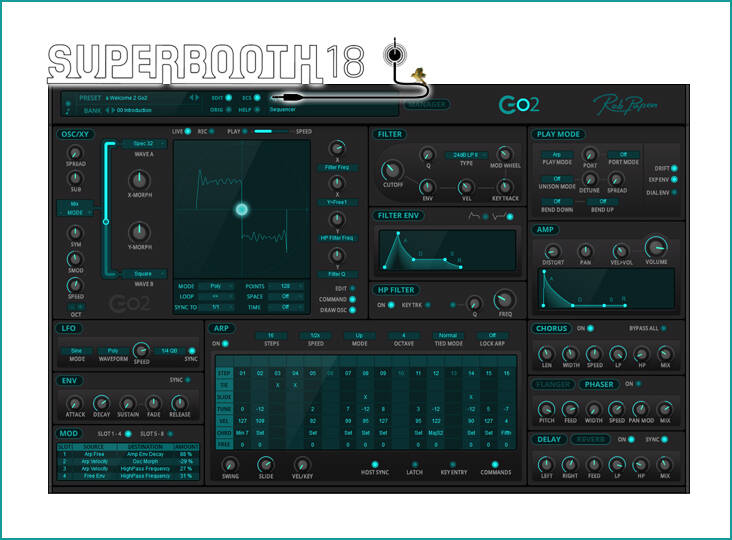Click the Y-MORPH knob
Image resolution: width=732 pixels, height=540 pixels.
click(x=139, y=232)
